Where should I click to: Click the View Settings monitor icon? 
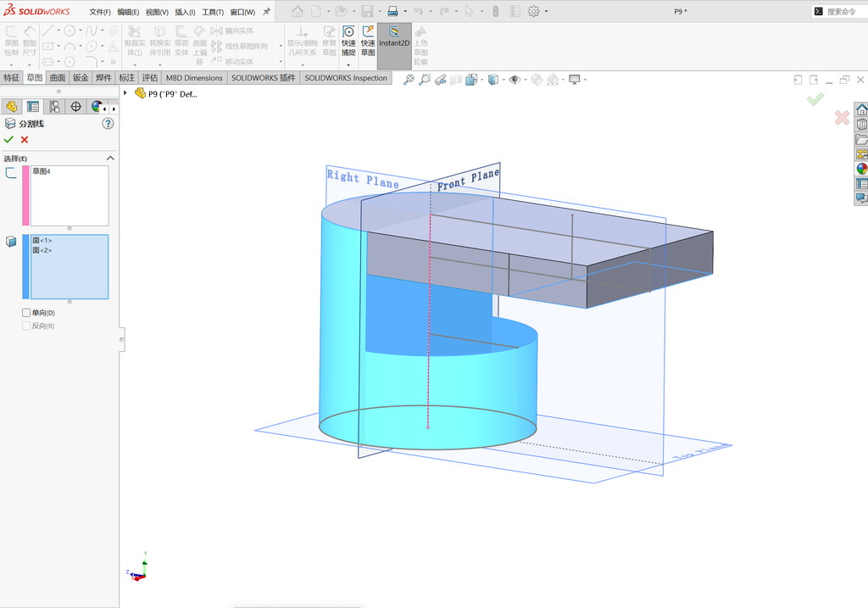[575, 80]
